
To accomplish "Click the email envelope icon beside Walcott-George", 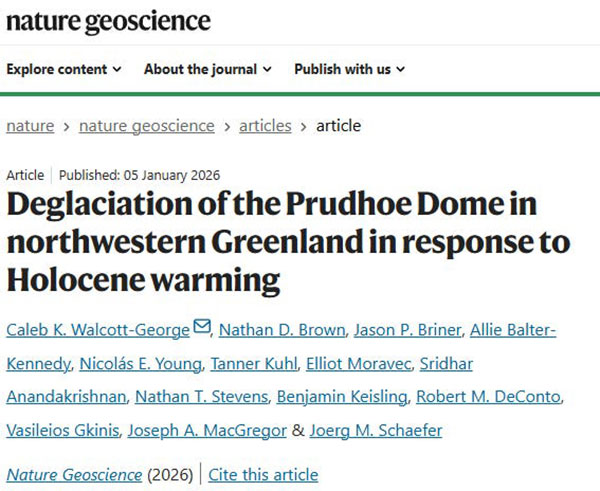I will click(x=203, y=326).
